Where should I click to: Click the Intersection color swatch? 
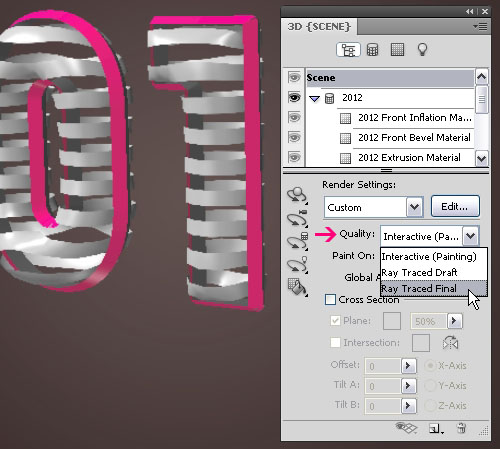(x=421, y=343)
